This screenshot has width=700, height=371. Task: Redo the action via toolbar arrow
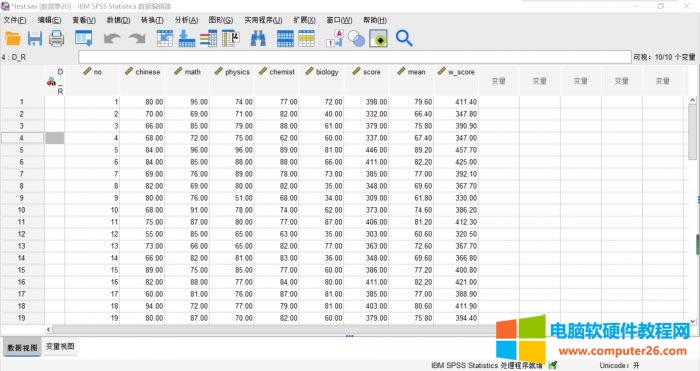pyautogui.click(x=137, y=39)
